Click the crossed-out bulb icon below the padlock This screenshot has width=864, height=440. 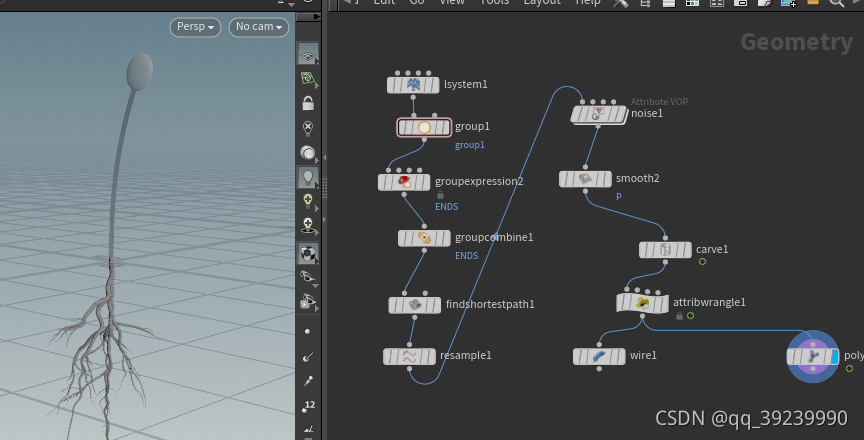click(308, 128)
